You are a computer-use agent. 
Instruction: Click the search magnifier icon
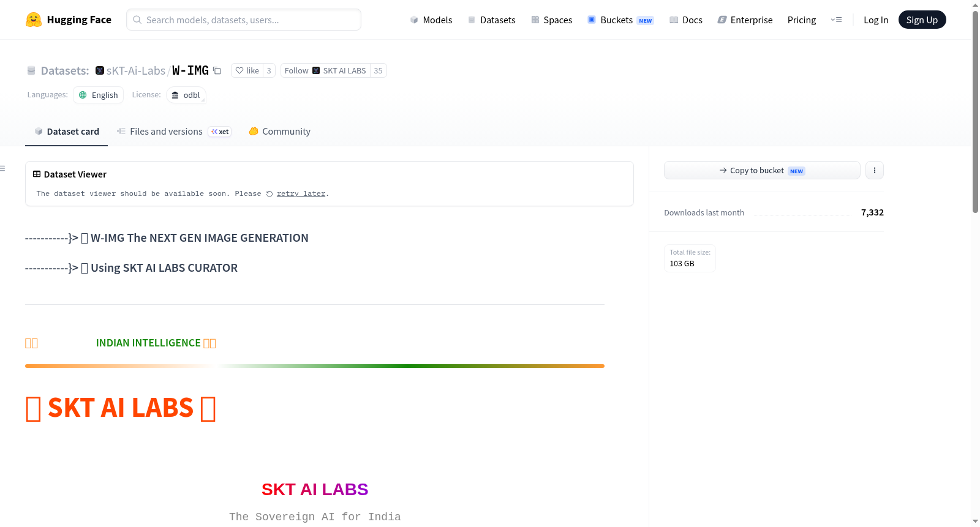pos(137,20)
